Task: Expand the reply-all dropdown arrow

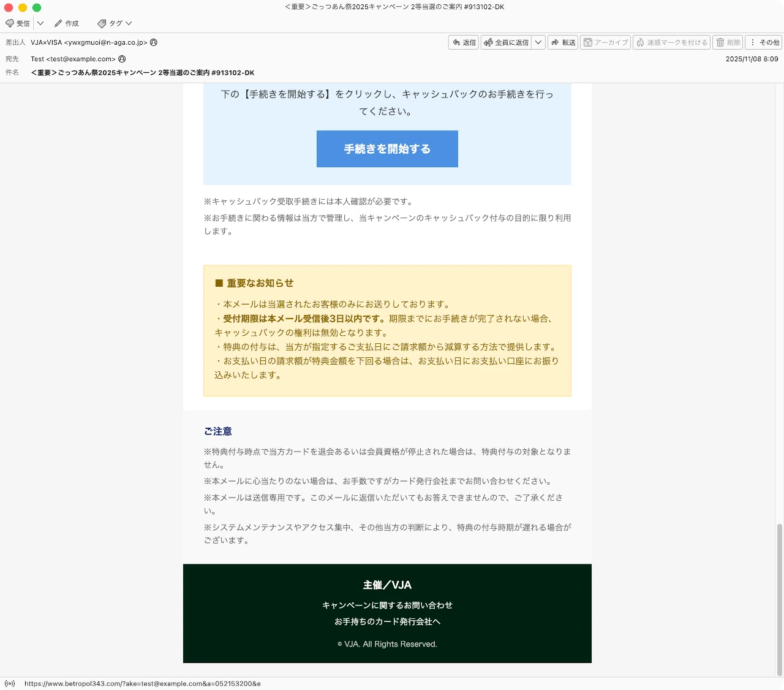Action: tap(538, 42)
